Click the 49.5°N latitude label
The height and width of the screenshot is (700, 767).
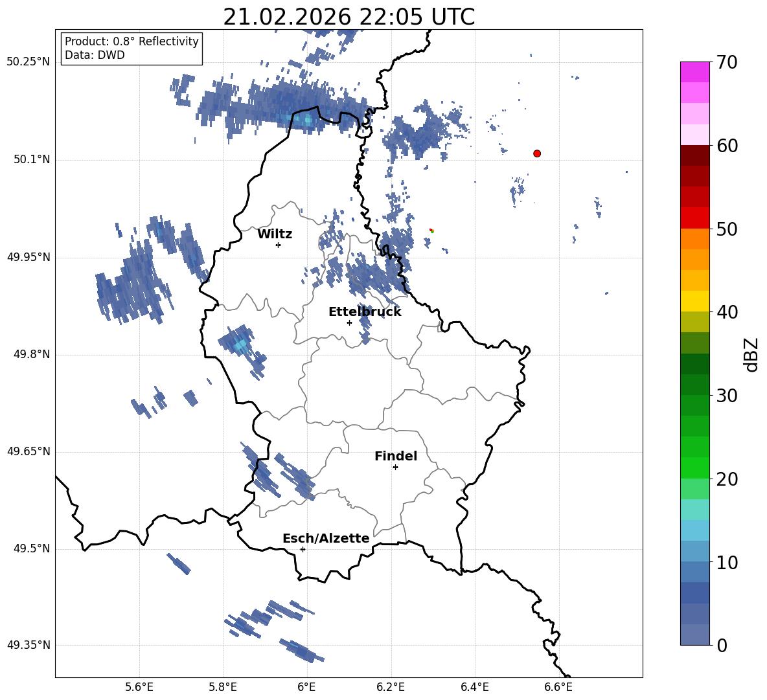[32, 548]
